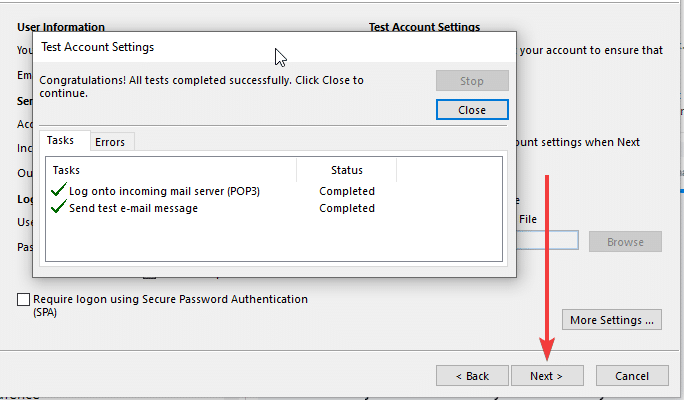Go to the previous step with Back
The height and width of the screenshot is (400, 684).
pos(472,376)
